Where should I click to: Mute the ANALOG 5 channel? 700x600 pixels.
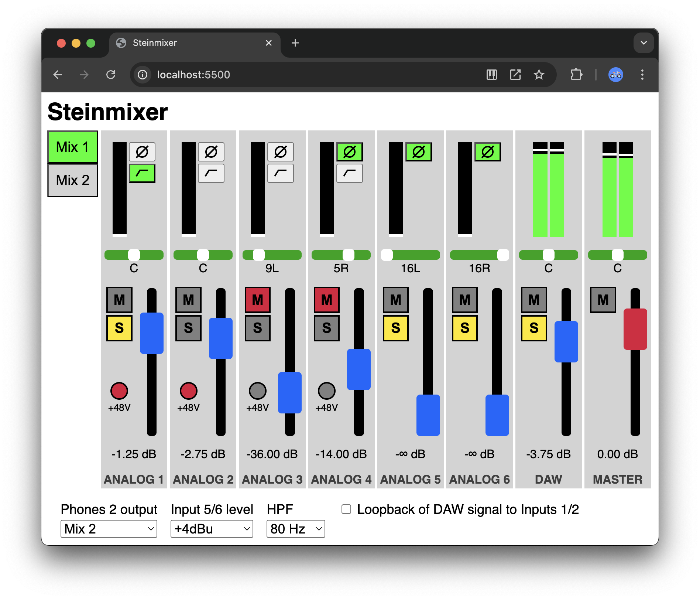[x=396, y=300]
